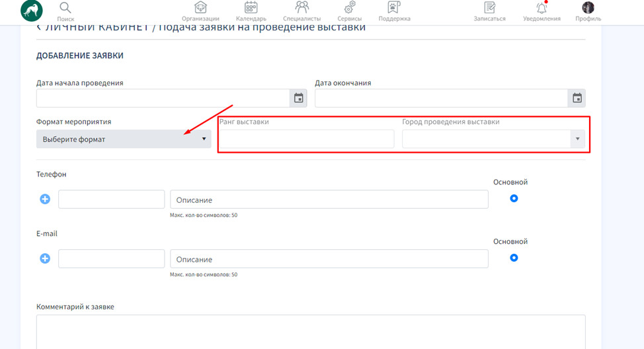Open Уведомления bell notifications

542,9
